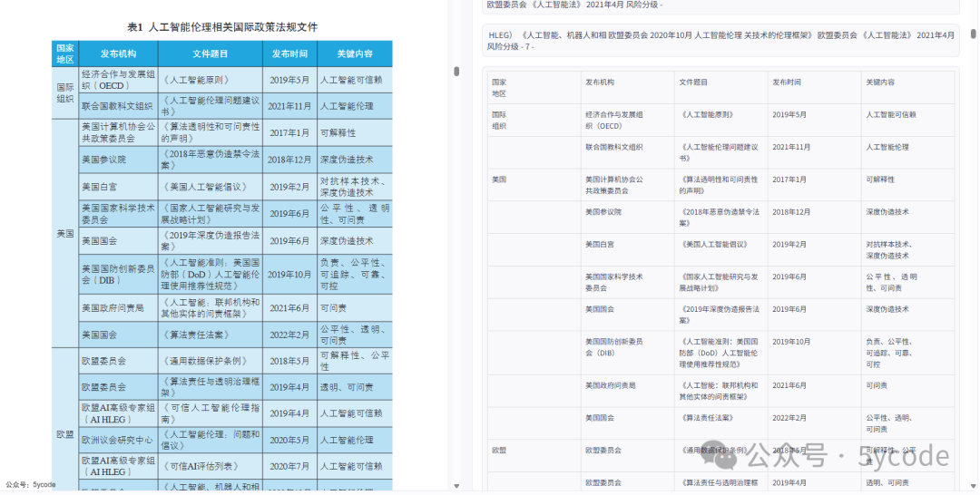Screen dimensions: 980x495
Task: Click the 美国 region cell in left table
Action: 65,234
